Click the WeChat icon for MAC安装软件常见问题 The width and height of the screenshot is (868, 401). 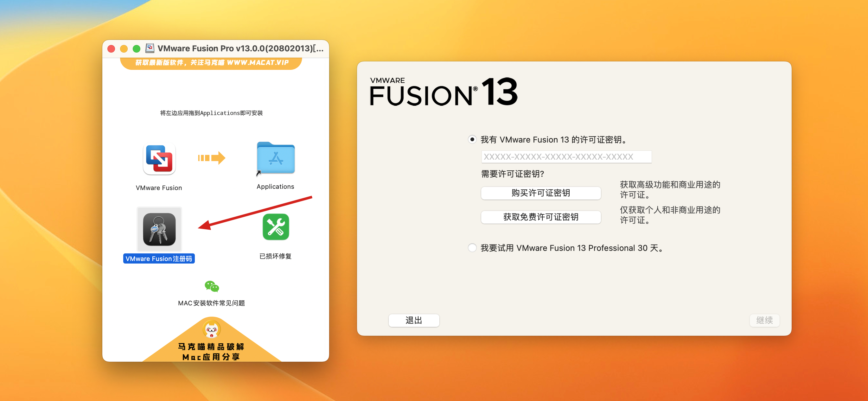coord(212,286)
